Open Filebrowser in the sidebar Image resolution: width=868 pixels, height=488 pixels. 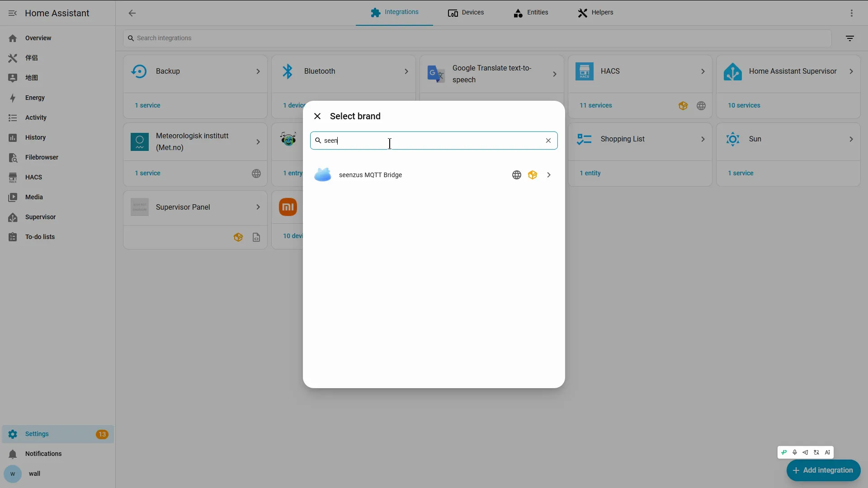pyautogui.click(x=57, y=157)
